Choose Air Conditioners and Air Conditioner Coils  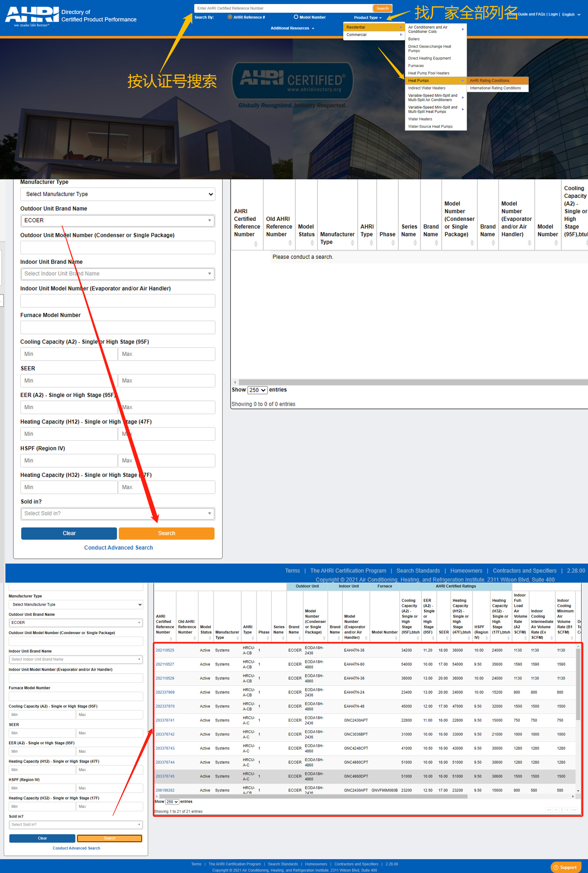point(436,29)
